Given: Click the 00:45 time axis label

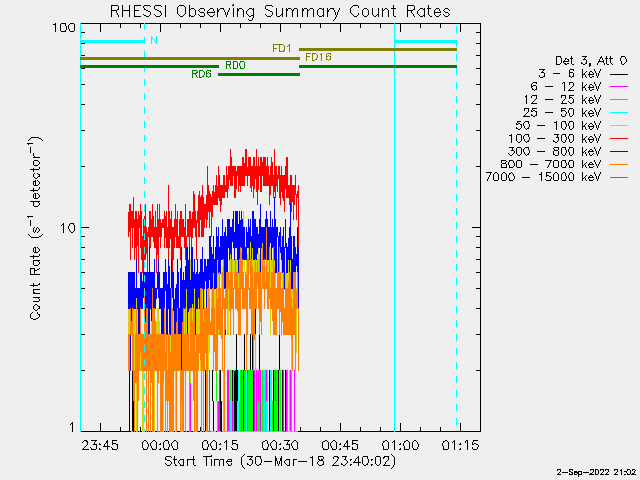Looking at the screenshot, I should (340, 445).
